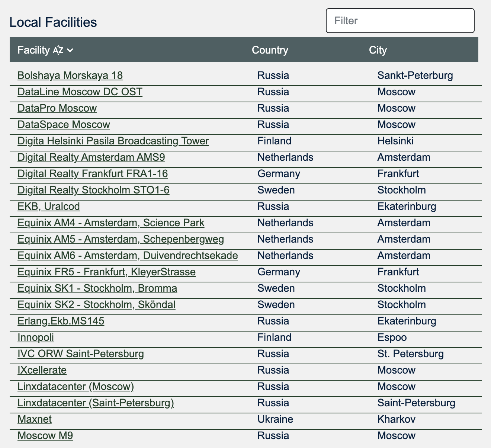
Task: Select Moscow in the IXcellerate row
Action: [397, 370]
